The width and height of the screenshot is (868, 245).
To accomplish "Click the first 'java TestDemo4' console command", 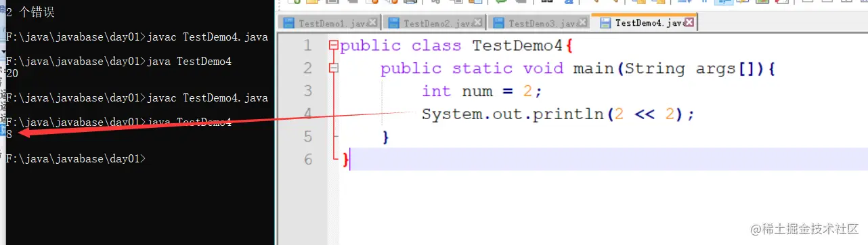I will point(189,62).
